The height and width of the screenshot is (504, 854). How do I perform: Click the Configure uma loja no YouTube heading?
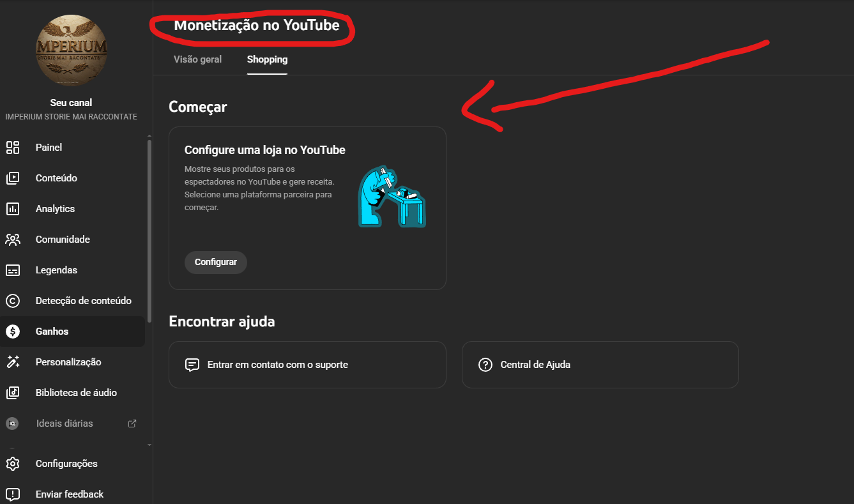(265, 150)
